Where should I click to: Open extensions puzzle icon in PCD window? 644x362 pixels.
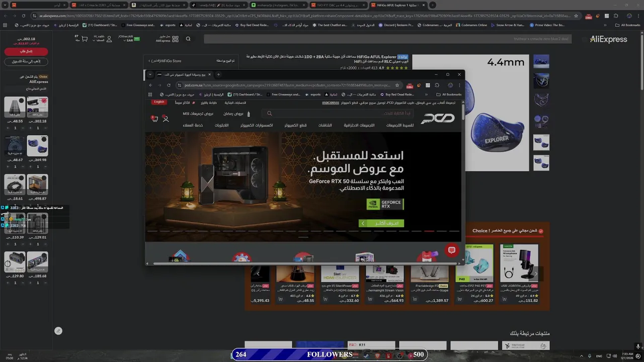pos(437,85)
